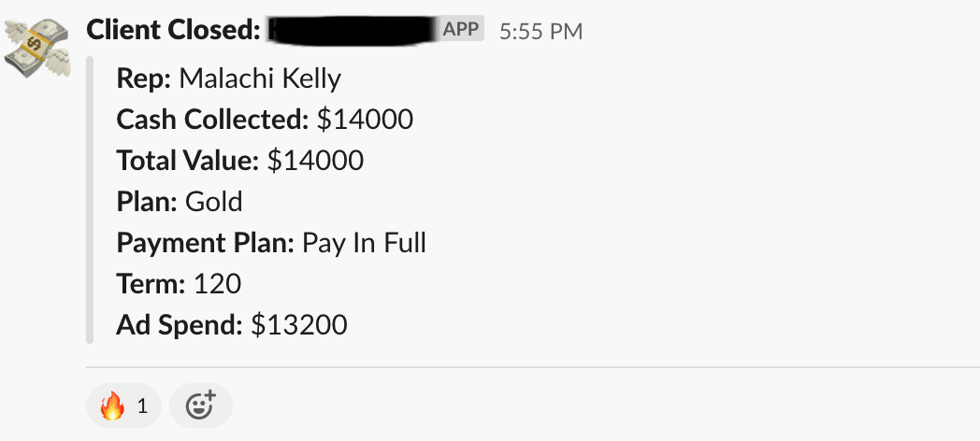
Task: Click the rep name Malachi Kelly
Action: pyautogui.click(x=260, y=78)
